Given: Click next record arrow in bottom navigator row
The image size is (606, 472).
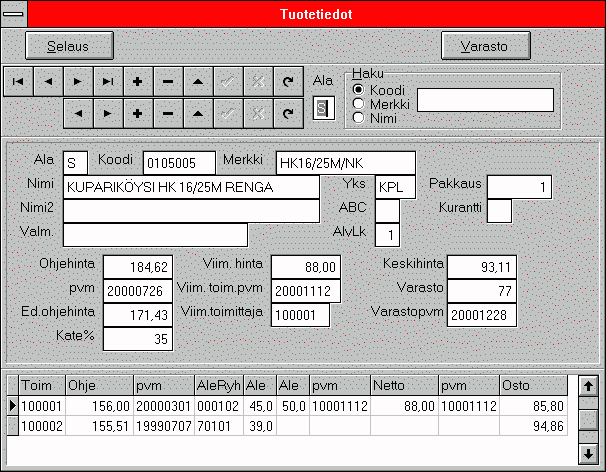Looking at the screenshot, I should click(108, 113).
